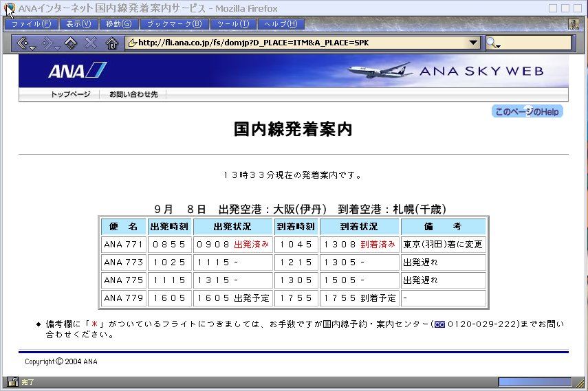Click the browser Back arrow button
Image resolution: width=588 pixels, height=391 pixels.
click(x=23, y=43)
